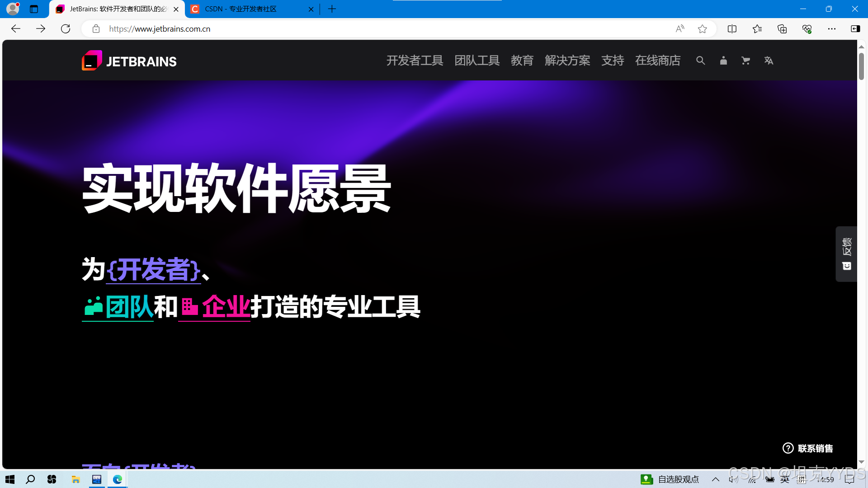
Task: Open the account profile icon
Action: tap(723, 61)
